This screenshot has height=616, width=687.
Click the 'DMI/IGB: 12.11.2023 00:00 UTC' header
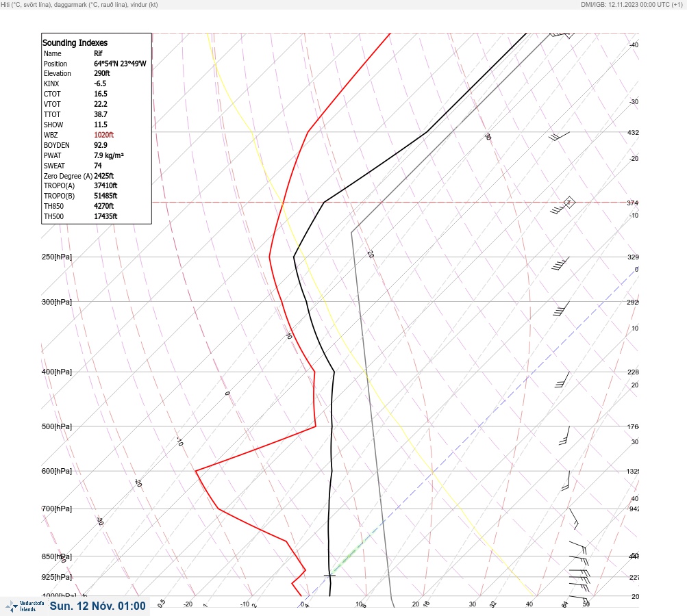point(632,4)
